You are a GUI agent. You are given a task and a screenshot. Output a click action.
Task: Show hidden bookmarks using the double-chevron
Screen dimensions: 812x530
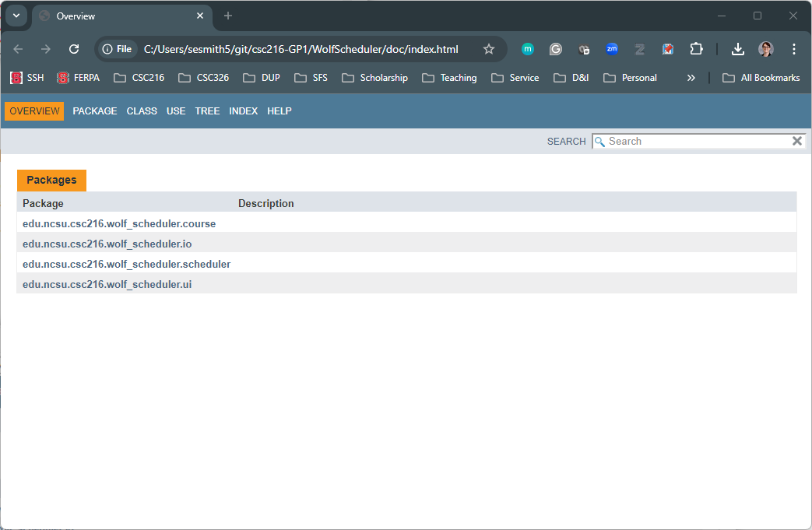691,77
